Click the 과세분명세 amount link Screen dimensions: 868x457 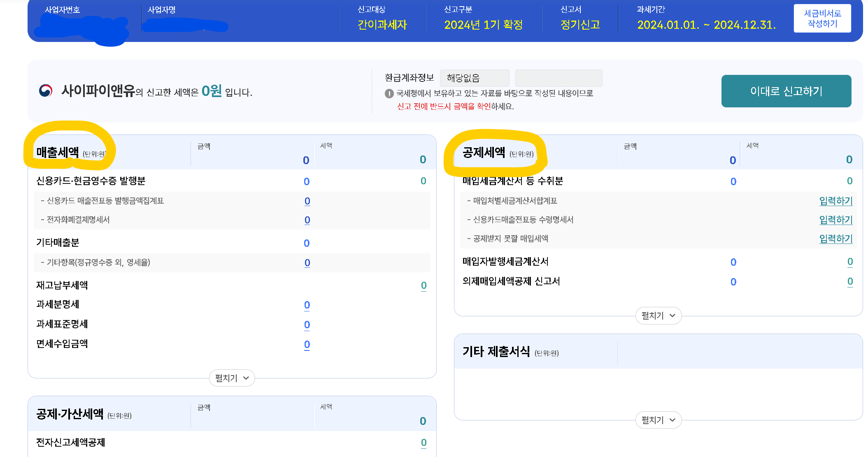pos(307,305)
